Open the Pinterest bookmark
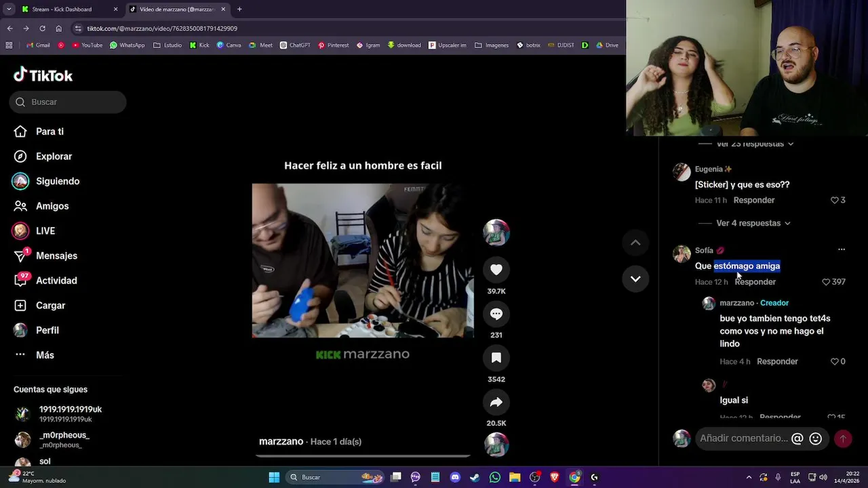Screen dimensions: 868x488 click(x=333, y=45)
